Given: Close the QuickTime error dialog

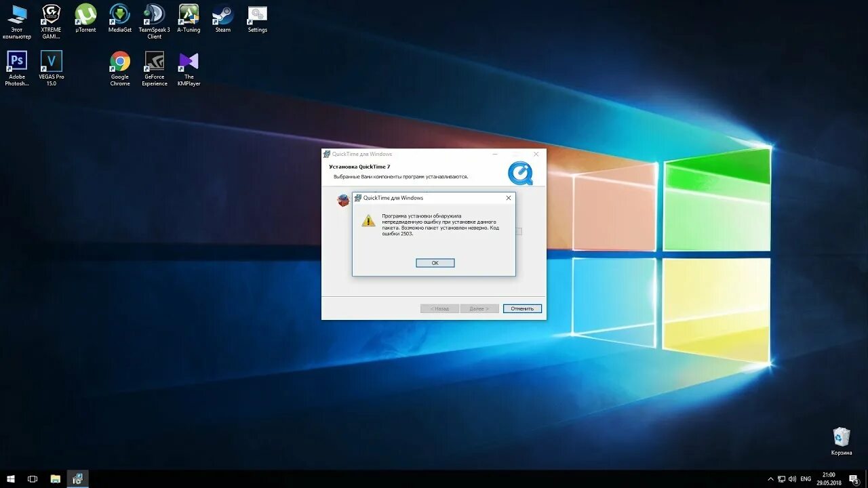Looking at the screenshot, I should tap(509, 198).
